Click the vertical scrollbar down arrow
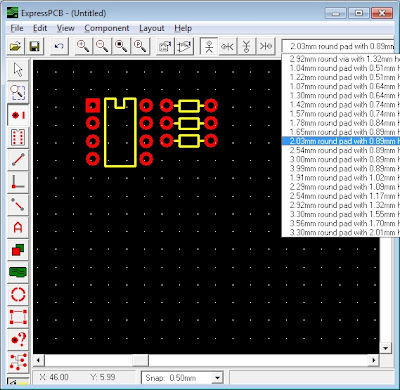Image resolution: width=400 pixels, height=390 pixels. click(386, 348)
